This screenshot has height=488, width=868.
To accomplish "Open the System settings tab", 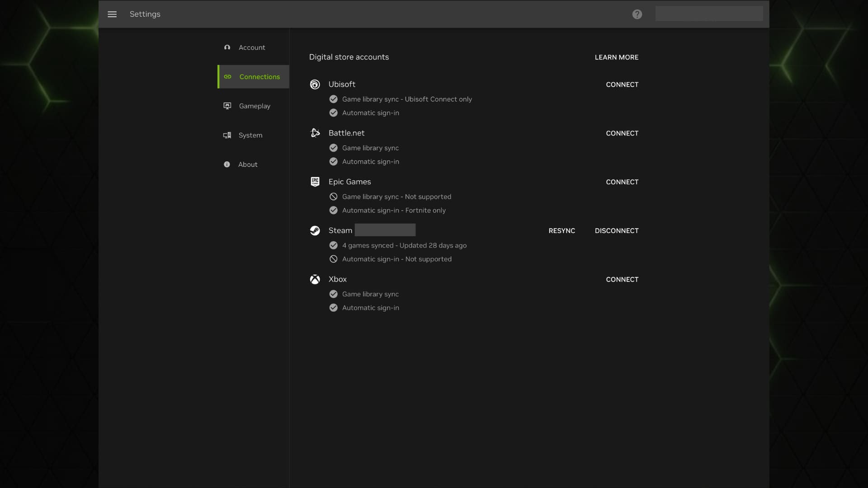I will tap(250, 135).
